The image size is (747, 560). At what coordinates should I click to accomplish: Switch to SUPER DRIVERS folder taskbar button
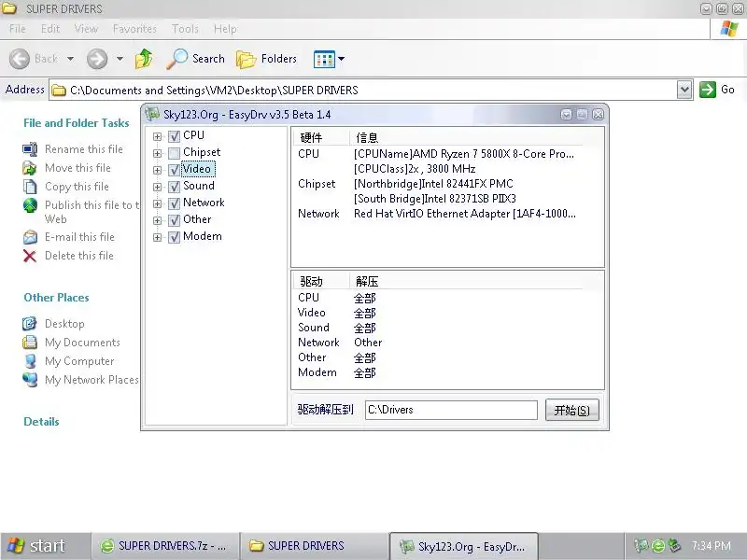click(x=314, y=546)
